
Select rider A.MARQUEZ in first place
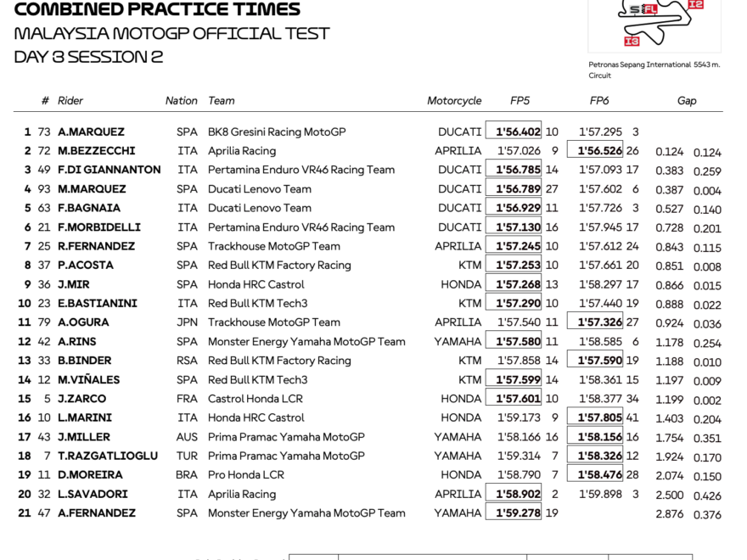point(91,132)
